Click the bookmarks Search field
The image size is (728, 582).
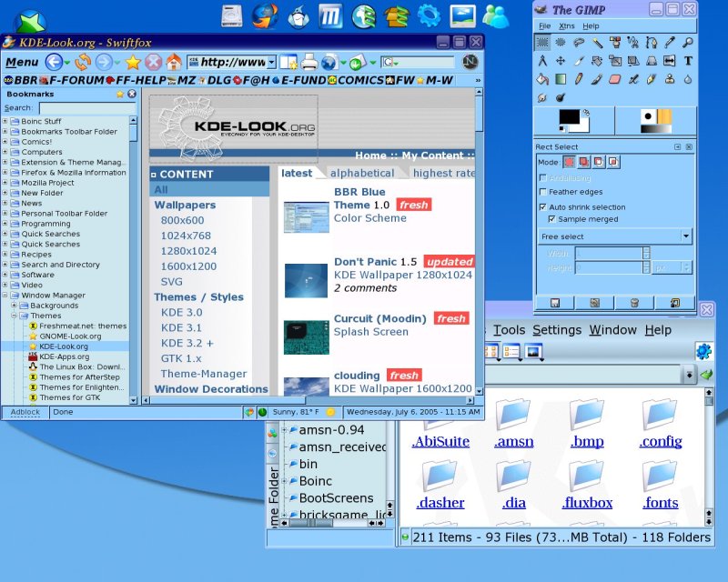[x=87, y=108]
